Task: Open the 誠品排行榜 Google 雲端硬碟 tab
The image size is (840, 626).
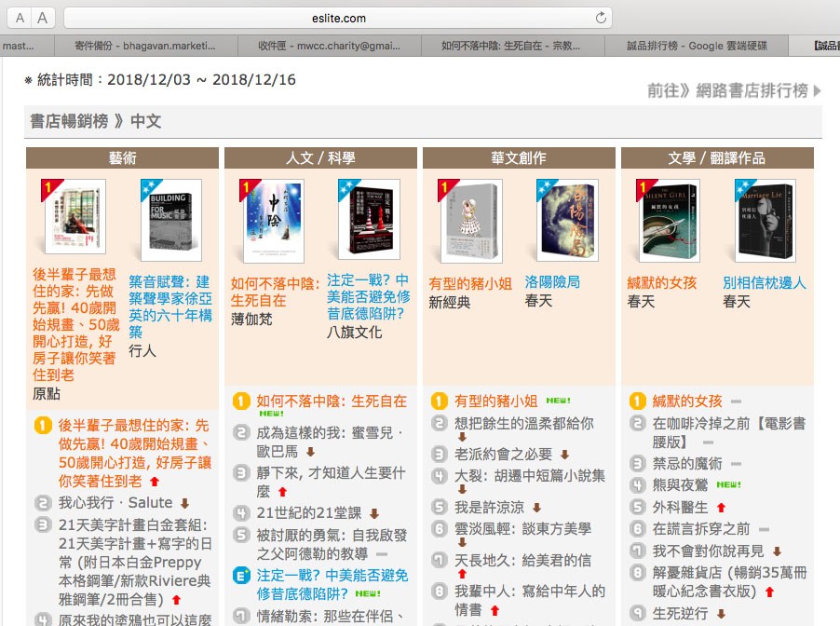Action: pyautogui.click(x=697, y=46)
